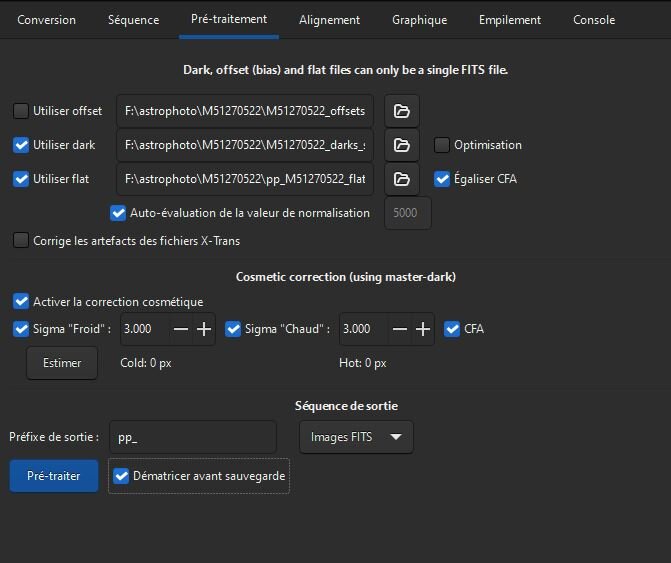Open folder browser for flat file
Viewport: 671px width, 563px height.
(x=401, y=179)
